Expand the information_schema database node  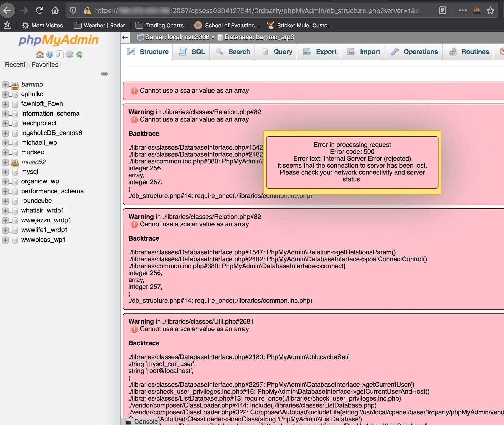tap(5, 114)
